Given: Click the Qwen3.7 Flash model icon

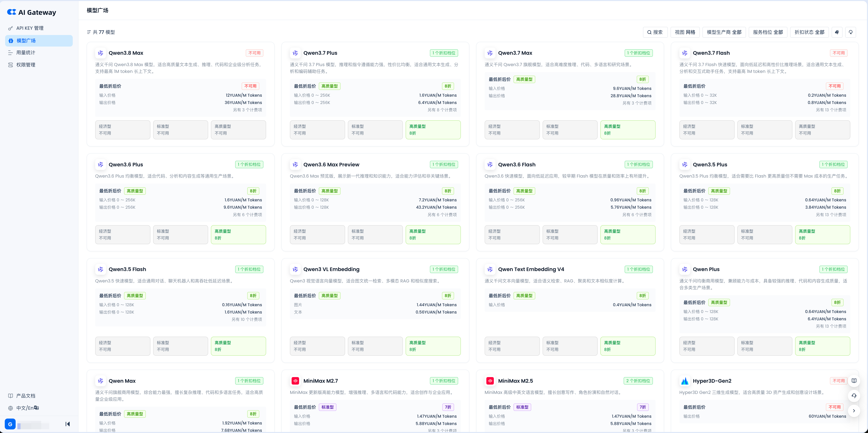Looking at the screenshot, I should click(x=685, y=53).
